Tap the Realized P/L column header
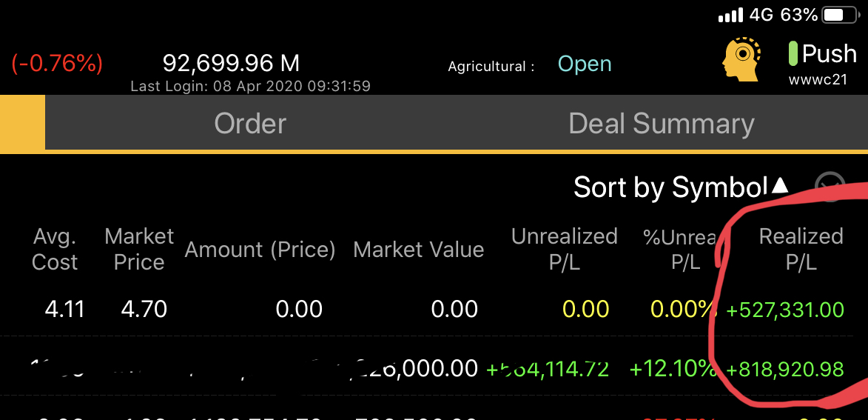The width and height of the screenshot is (868, 420). (x=801, y=250)
